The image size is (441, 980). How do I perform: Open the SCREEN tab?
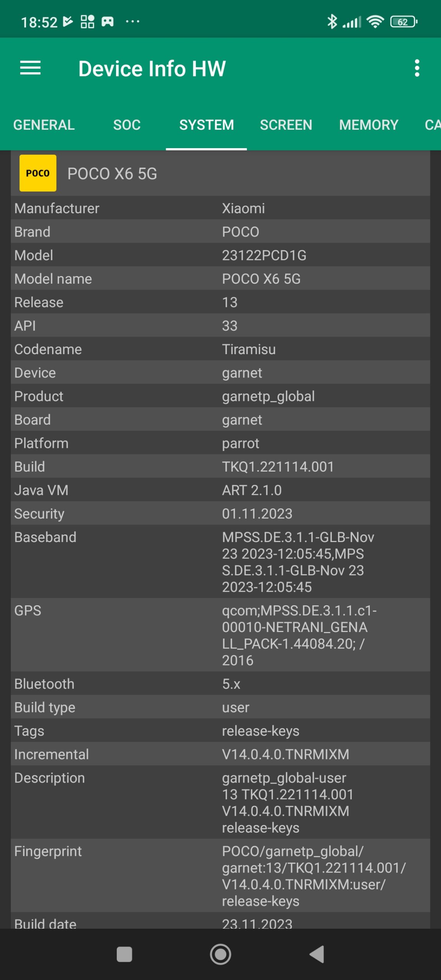point(286,125)
